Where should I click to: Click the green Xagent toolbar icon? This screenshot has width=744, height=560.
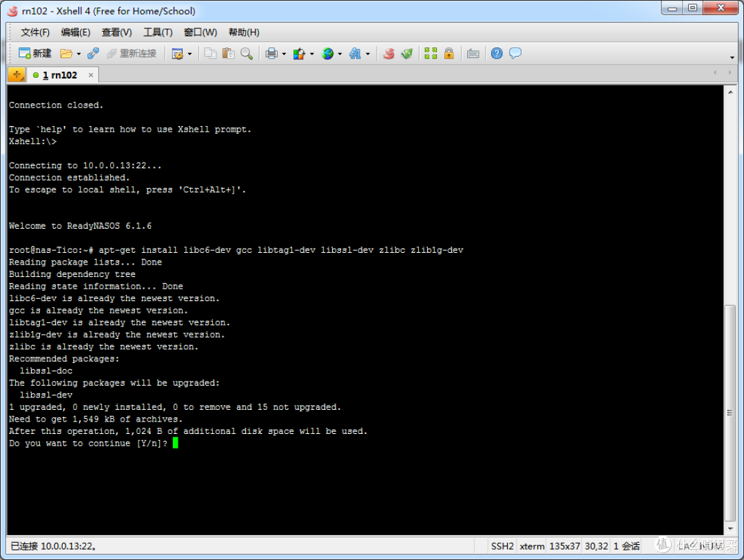(406, 53)
